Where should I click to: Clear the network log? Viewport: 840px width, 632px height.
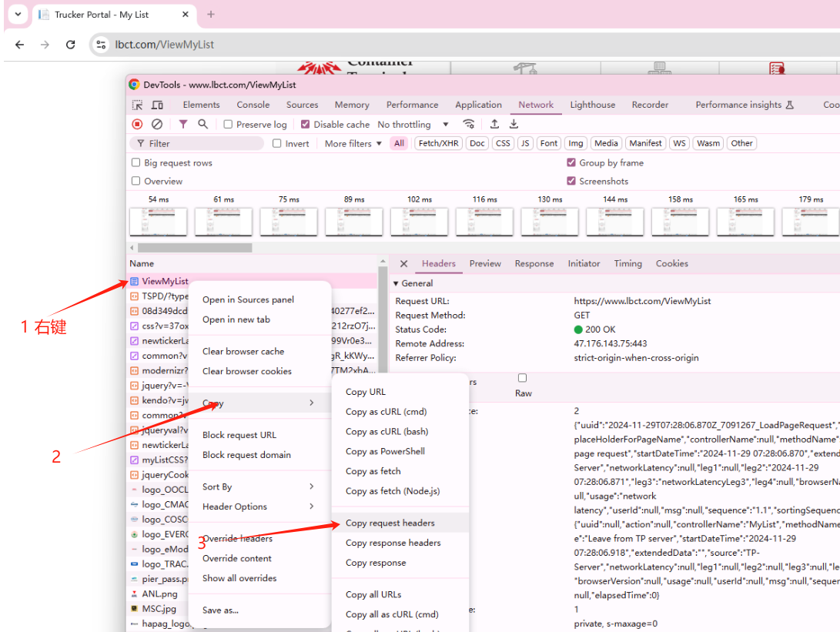157,124
